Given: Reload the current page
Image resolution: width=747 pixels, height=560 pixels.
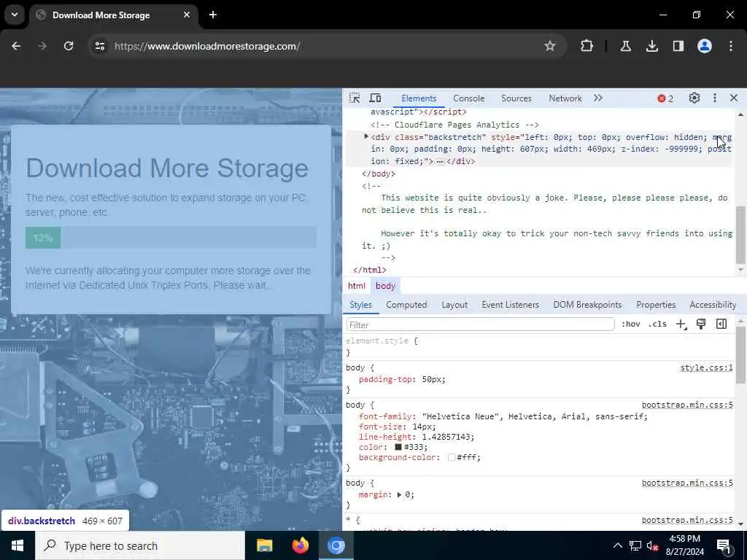Looking at the screenshot, I should tap(69, 46).
